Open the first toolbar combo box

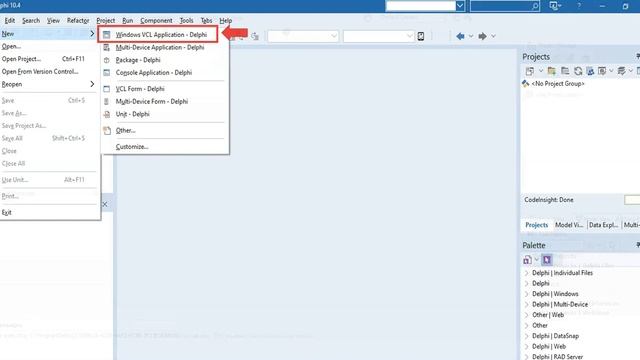pyautogui.click(x=303, y=36)
